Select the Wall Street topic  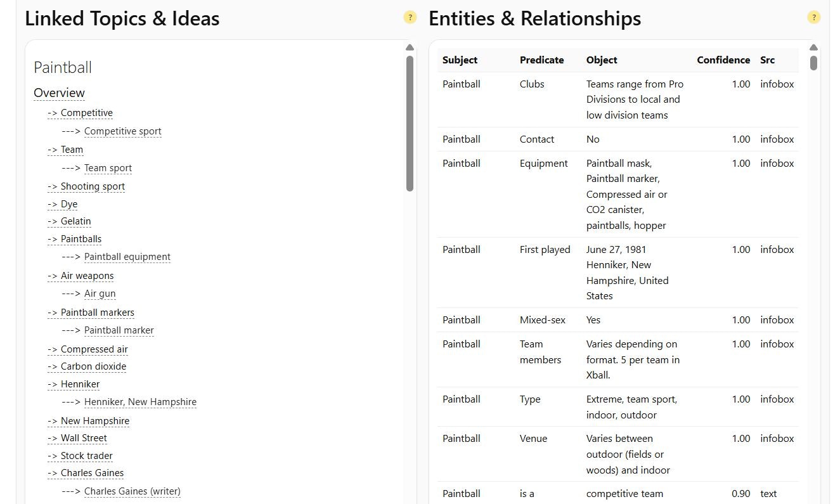(x=84, y=438)
